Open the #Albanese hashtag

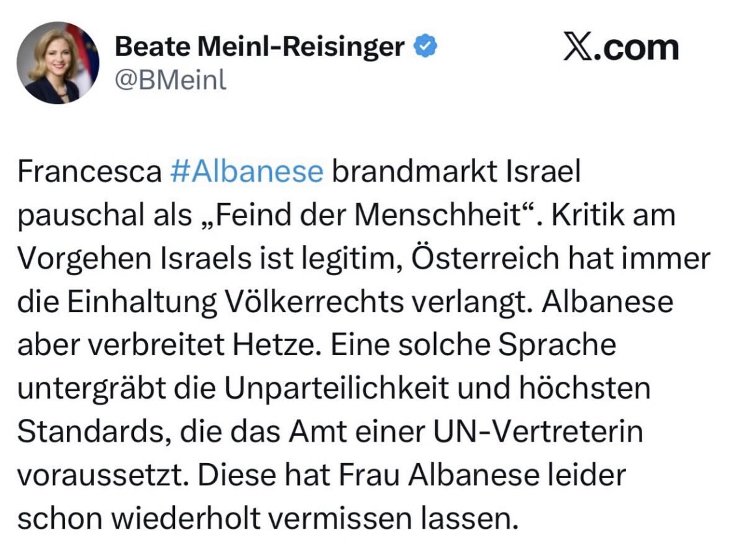246,172
